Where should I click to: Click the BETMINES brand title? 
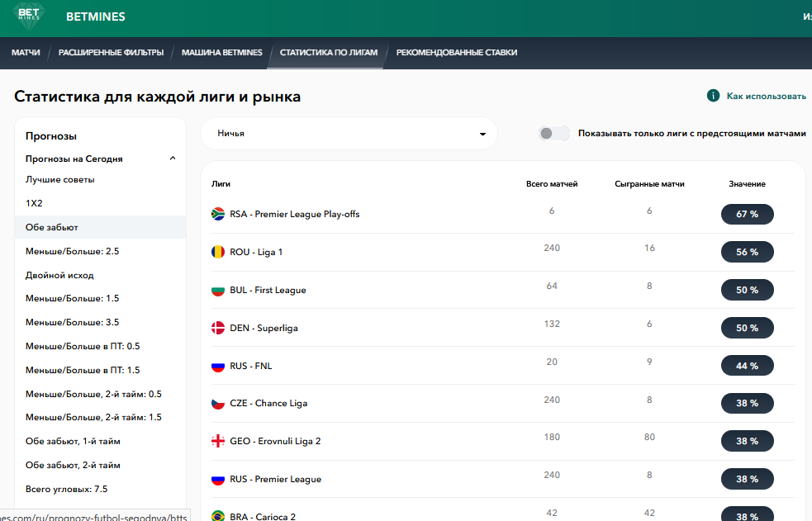pos(96,17)
